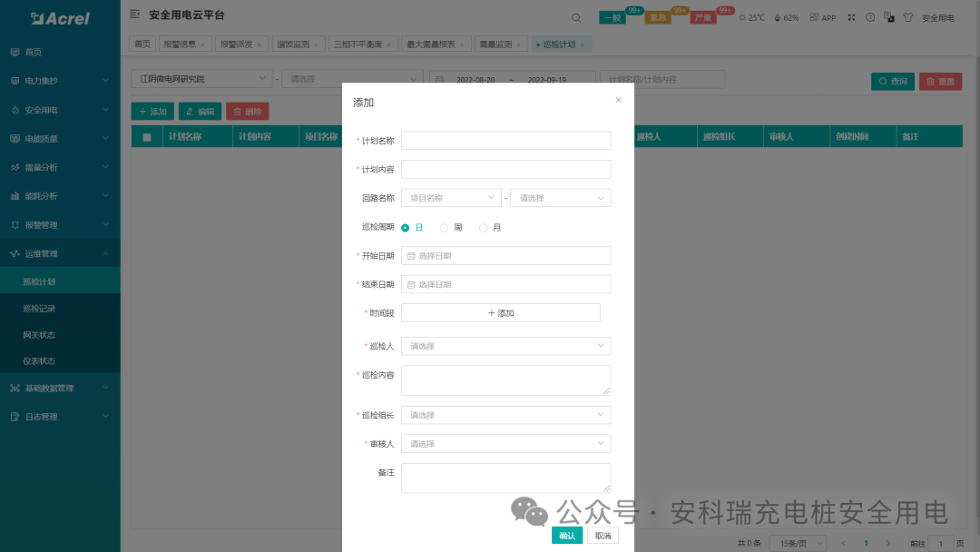Click the 查询 search button
980x552 pixels.
[x=893, y=82]
